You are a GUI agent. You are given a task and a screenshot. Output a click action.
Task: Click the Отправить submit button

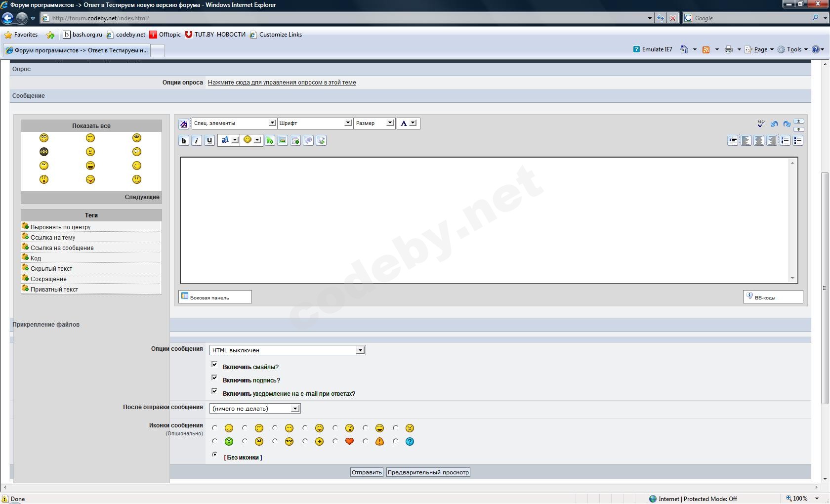click(367, 472)
